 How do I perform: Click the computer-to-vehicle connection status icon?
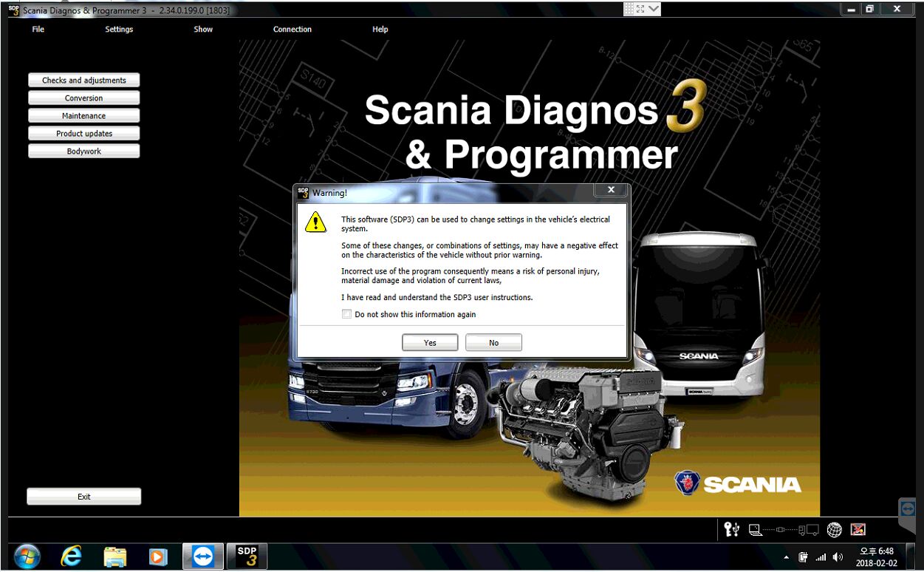click(x=784, y=529)
